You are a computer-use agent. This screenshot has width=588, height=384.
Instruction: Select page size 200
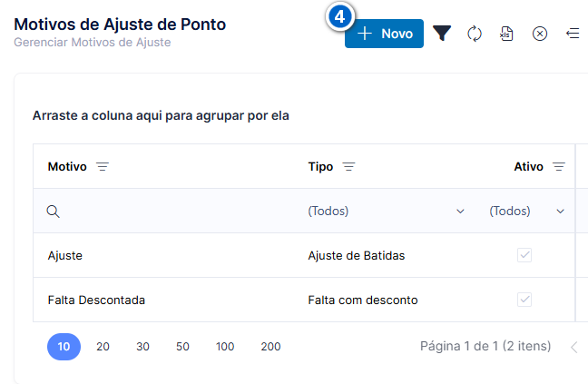tap(270, 347)
